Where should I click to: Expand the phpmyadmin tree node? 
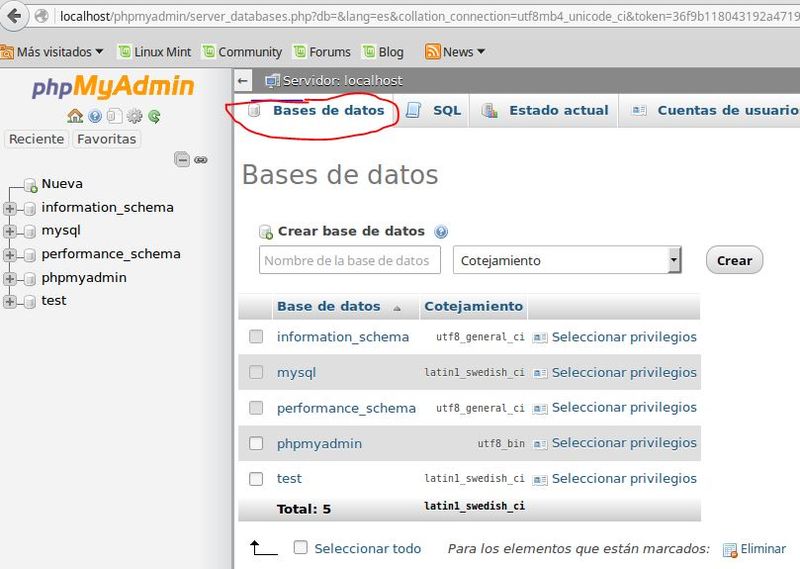10,278
